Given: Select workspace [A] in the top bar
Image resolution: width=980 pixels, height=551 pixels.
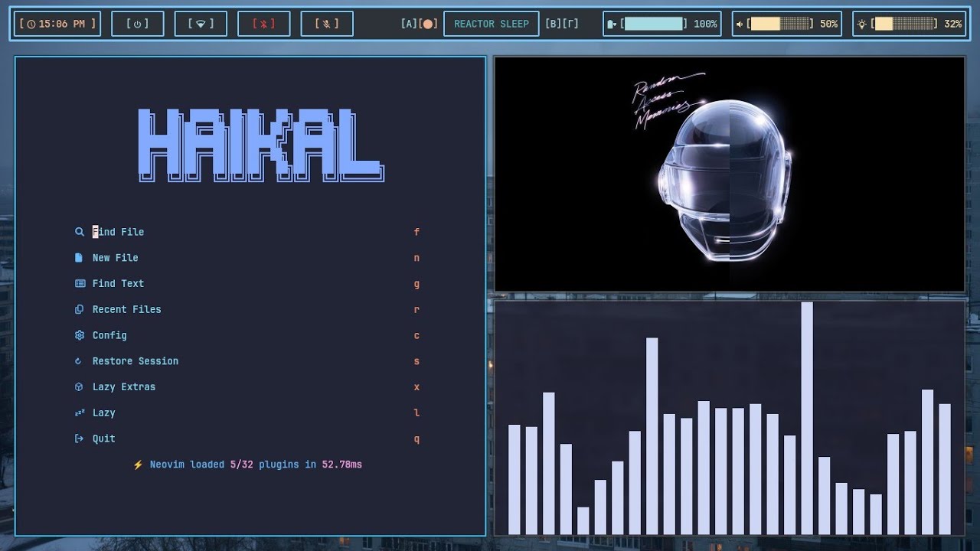Looking at the screenshot, I should click(408, 24).
